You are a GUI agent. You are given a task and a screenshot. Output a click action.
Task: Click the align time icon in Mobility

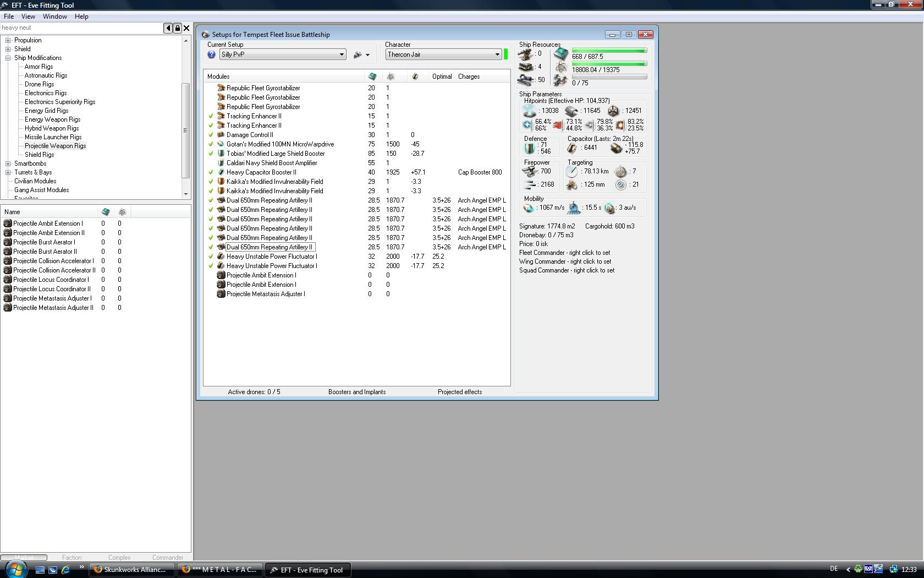coord(574,208)
